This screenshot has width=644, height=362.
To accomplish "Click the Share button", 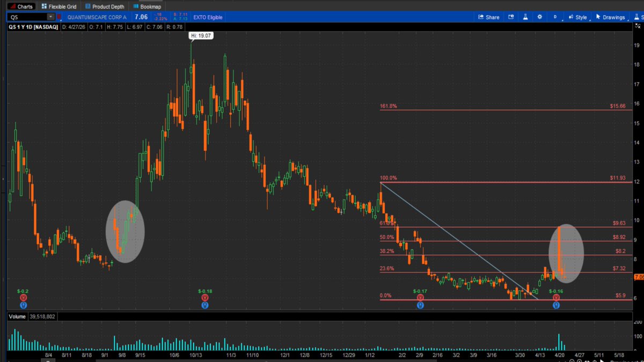I will [489, 17].
